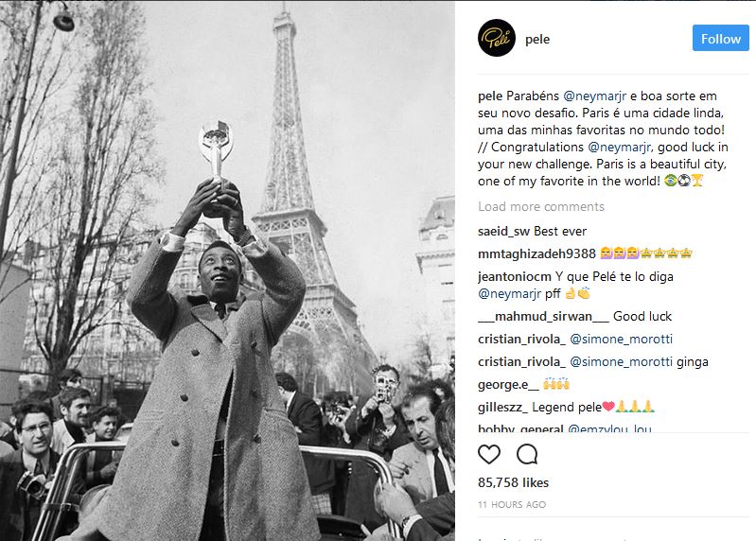The width and height of the screenshot is (756, 541).
Task: Click the 11 HOURS AGO timestamp
Action: [x=512, y=505]
